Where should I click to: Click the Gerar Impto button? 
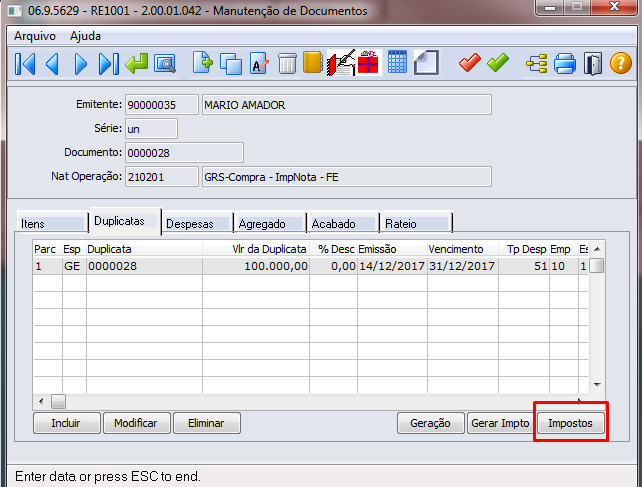click(501, 423)
